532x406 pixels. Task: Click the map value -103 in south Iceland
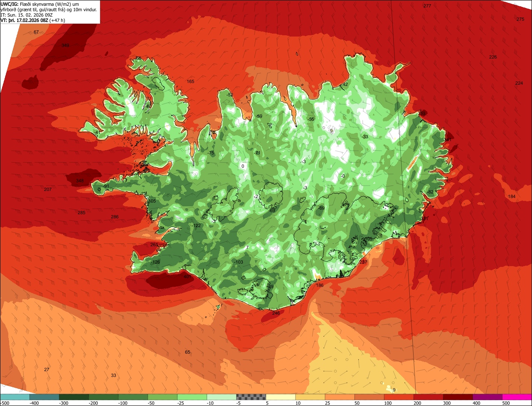[239, 262]
